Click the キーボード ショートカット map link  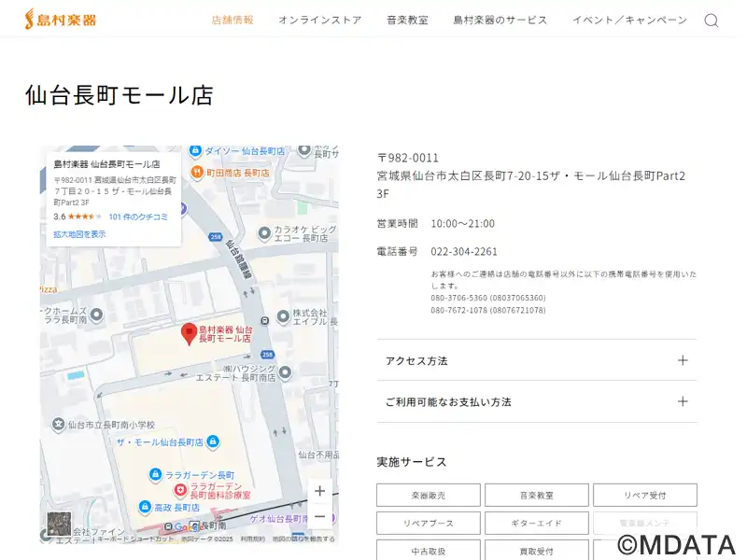pos(135,539)
